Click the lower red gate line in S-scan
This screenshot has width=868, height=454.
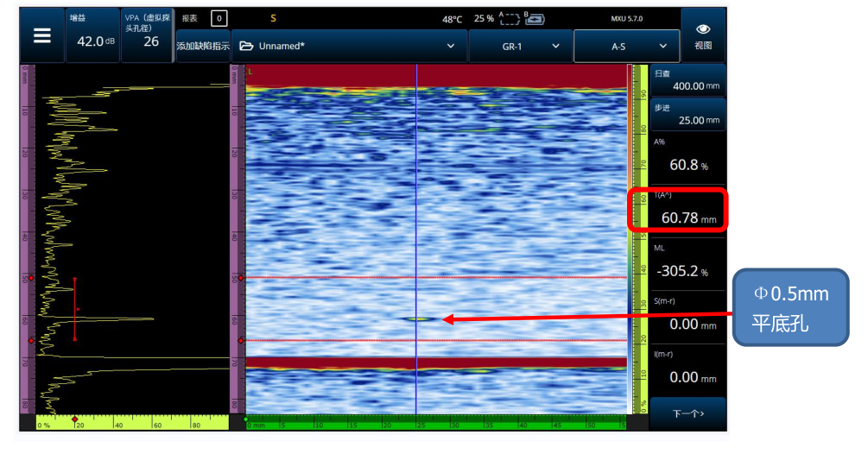(436, 340)
